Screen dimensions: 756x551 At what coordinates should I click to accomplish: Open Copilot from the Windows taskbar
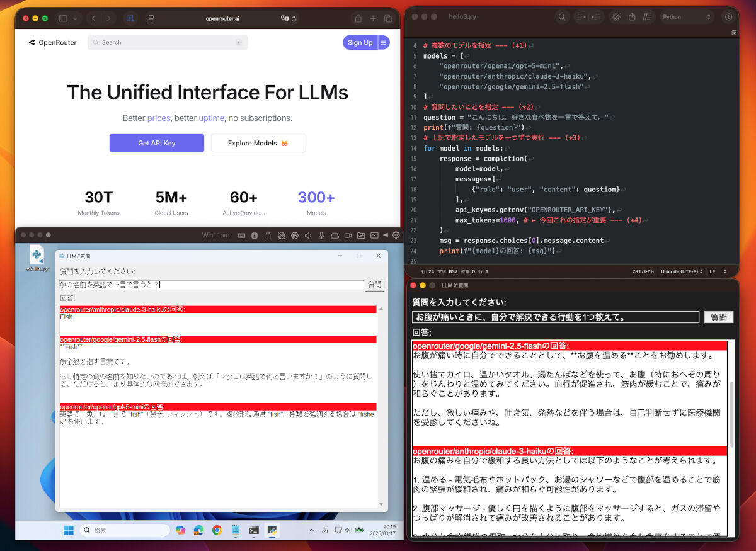[x=181, y=530]
